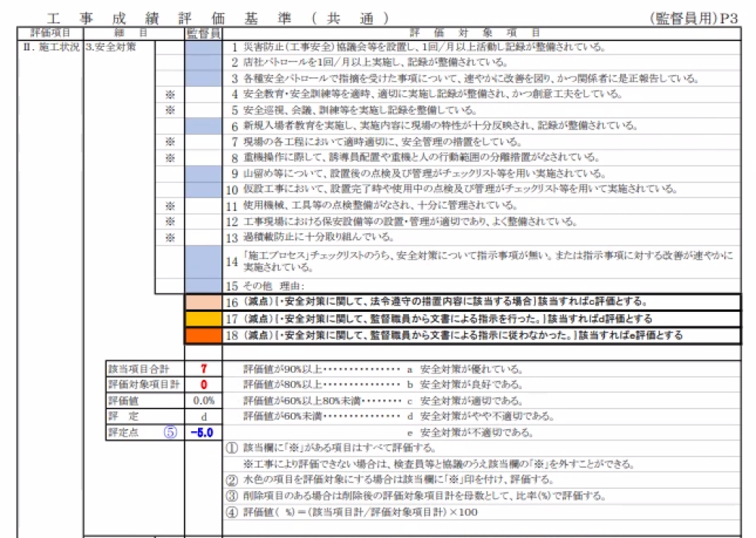Click the 3.安全対策 cell
The width and height of the screenshot is (756, 538).
pyautogui.click(x=111, y=47)
